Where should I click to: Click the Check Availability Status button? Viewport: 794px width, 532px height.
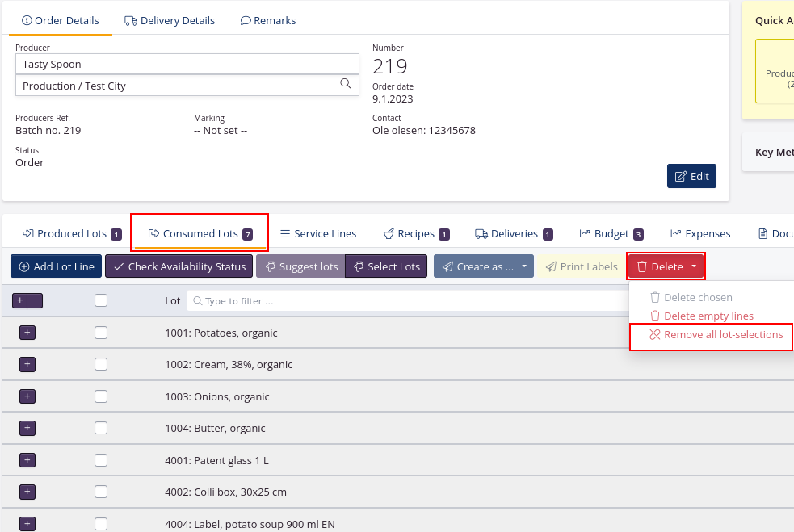tap(179, 266)
